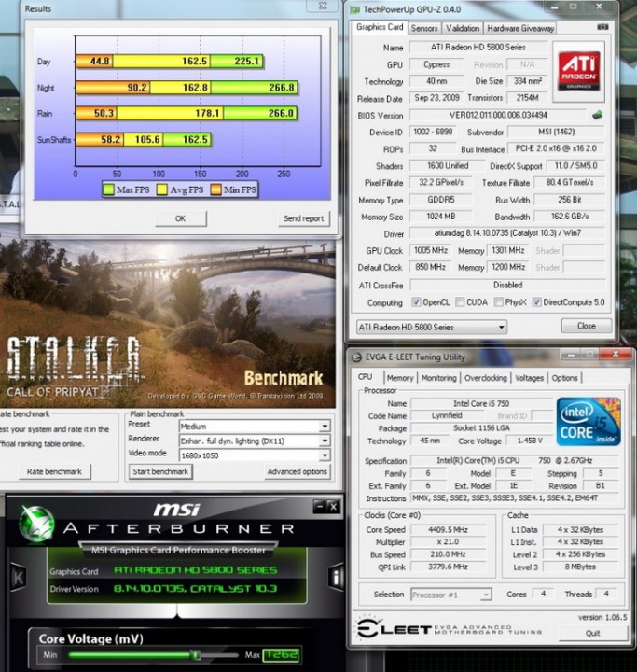
Task: Toggle the CUDA checkbox in GPU-Z
Action: [460, 302]
